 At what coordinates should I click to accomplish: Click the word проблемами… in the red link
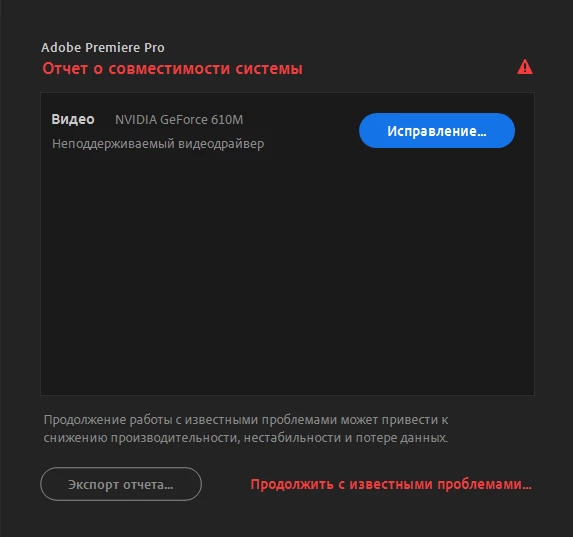point(484,484)
